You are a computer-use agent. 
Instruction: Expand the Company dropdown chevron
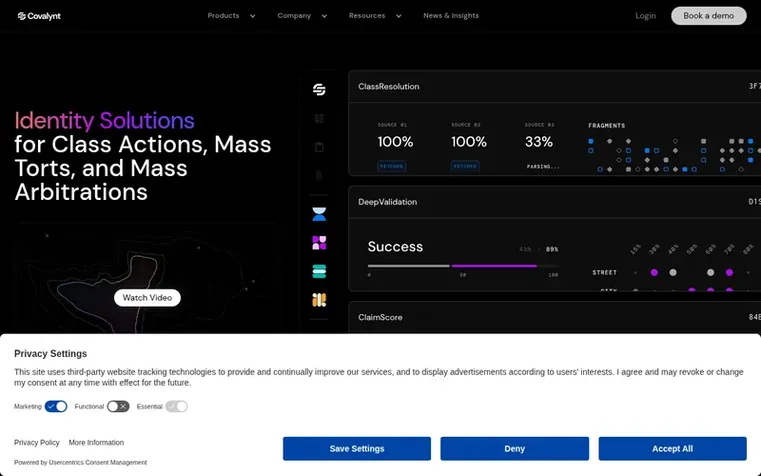pyautogui.click(x=324, y=16)
